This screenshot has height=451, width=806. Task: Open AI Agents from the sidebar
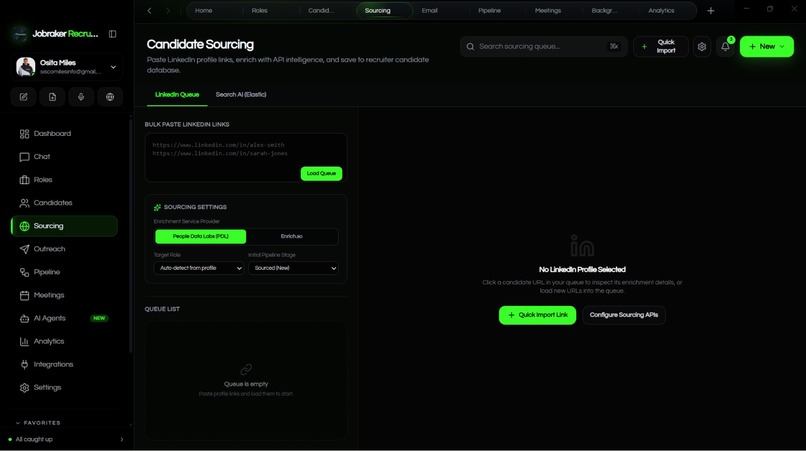click(64, 318)
